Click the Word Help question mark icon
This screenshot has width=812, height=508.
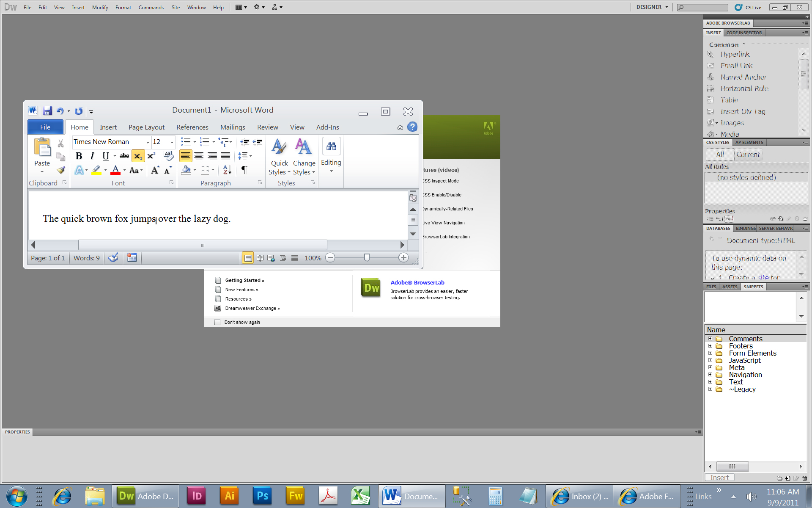[x=412, y=127]
